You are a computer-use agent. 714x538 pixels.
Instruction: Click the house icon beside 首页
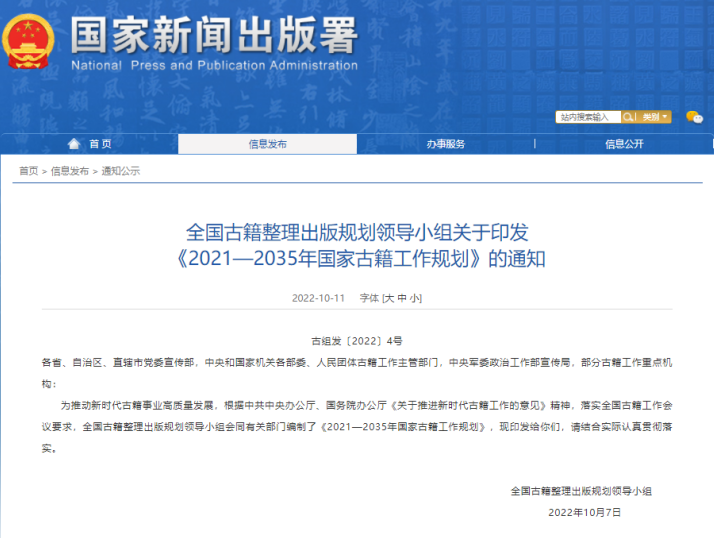point(74,144)
